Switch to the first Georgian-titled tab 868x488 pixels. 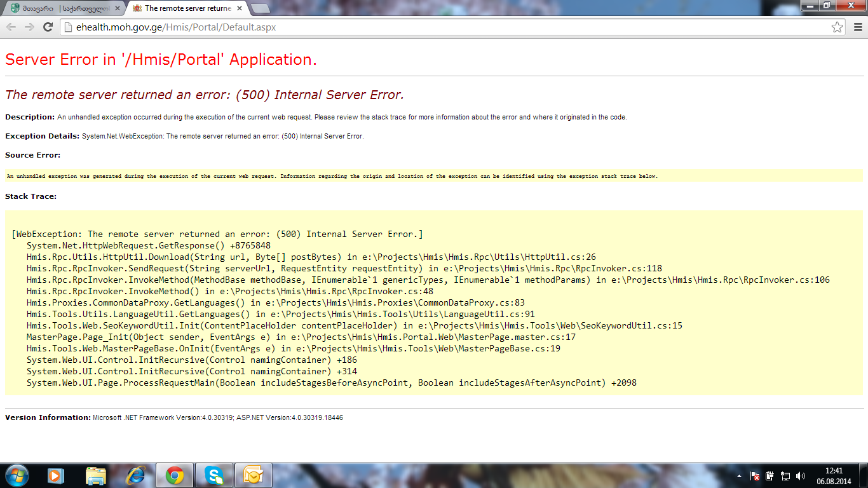coord(60,8)
